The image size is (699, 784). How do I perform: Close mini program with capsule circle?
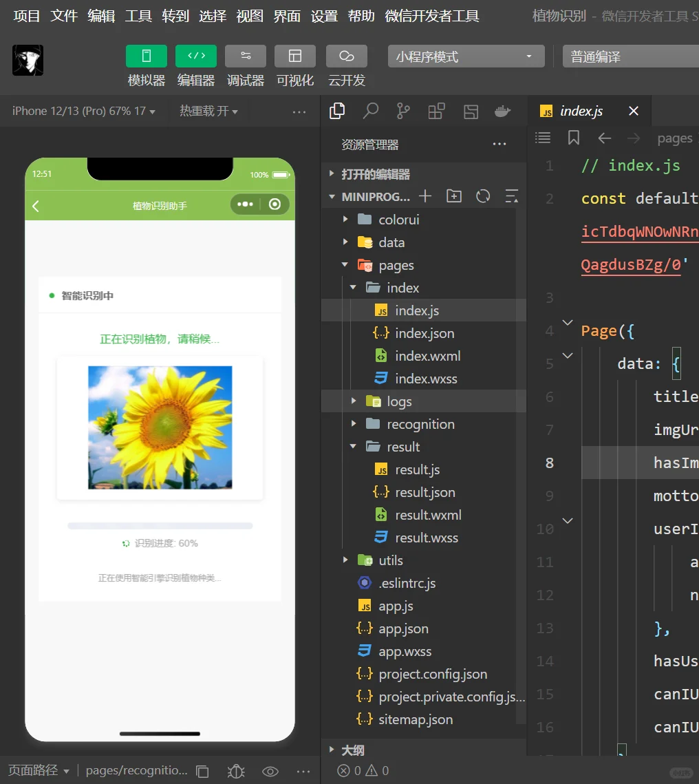[x=275, y=204]
